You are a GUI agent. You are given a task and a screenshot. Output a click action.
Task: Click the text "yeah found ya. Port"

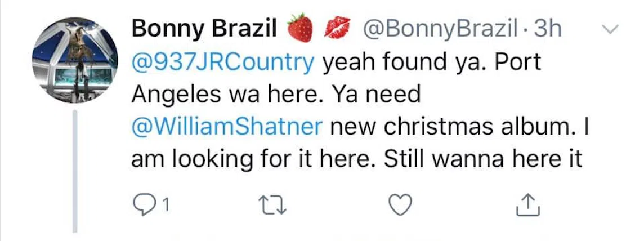(431, 63)
